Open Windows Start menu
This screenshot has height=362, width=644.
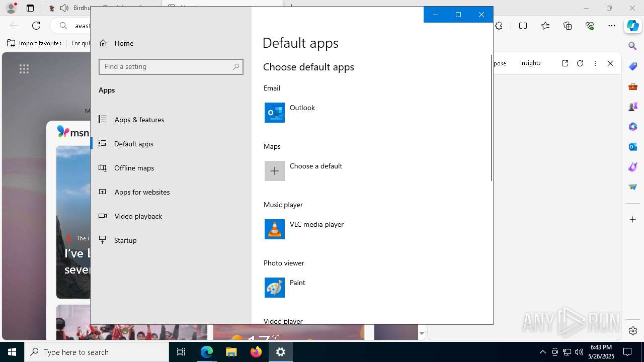coord(12,352)
